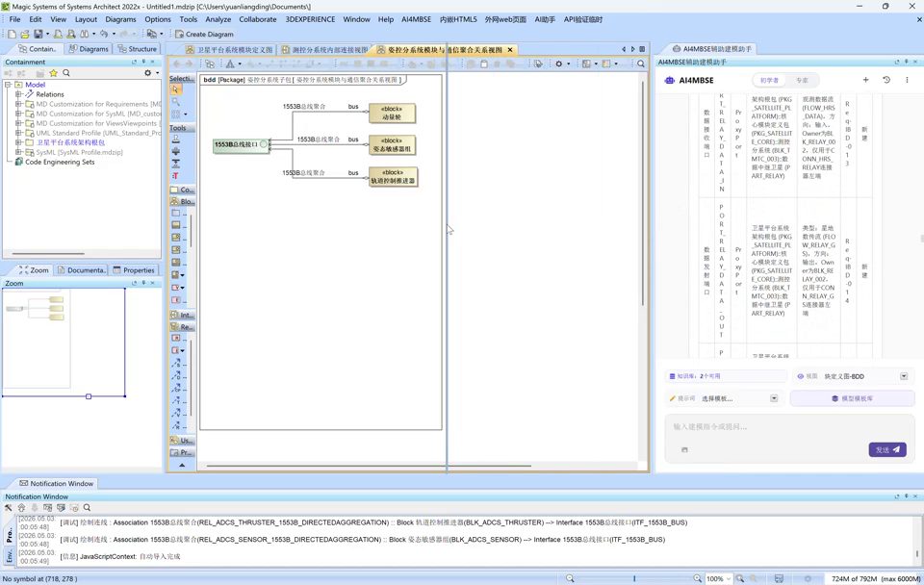
Task: Click the clear tools icon in Notification Window toolbar
Action: point(9,507)
